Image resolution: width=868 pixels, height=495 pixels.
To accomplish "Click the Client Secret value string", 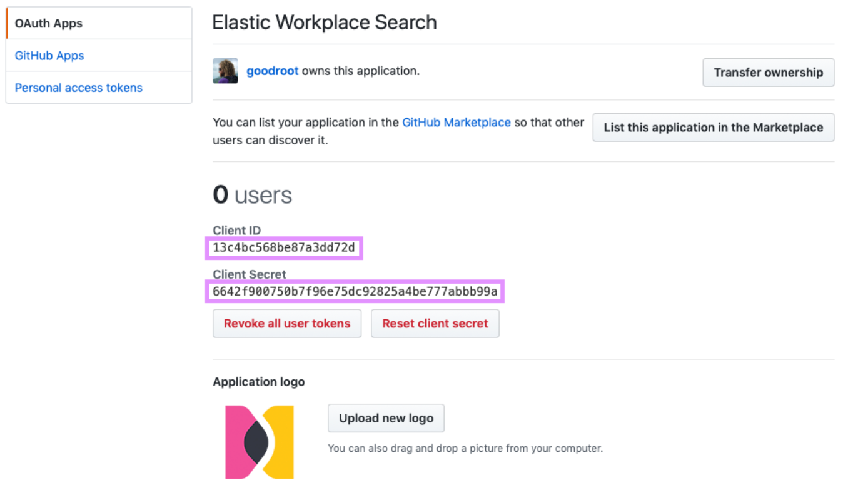I will pyautogui.click(x=355, y=291).
